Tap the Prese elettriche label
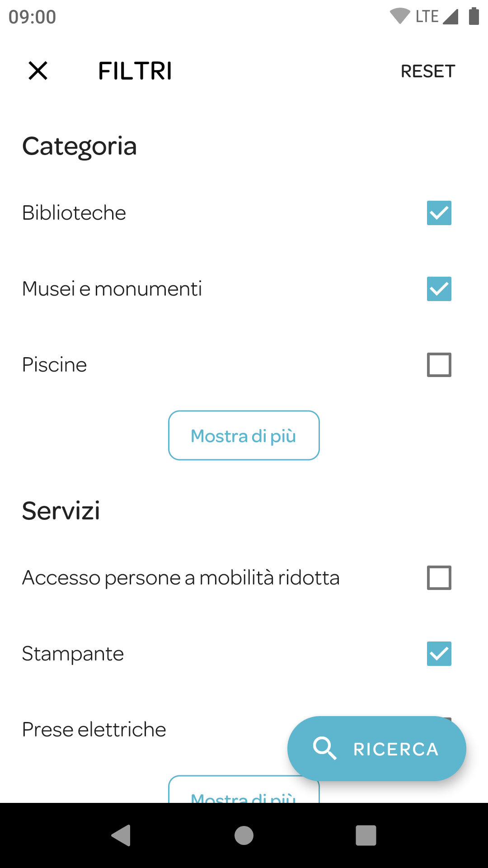Image resolution: width=488 pixels, height=868 pixels. 94,730
